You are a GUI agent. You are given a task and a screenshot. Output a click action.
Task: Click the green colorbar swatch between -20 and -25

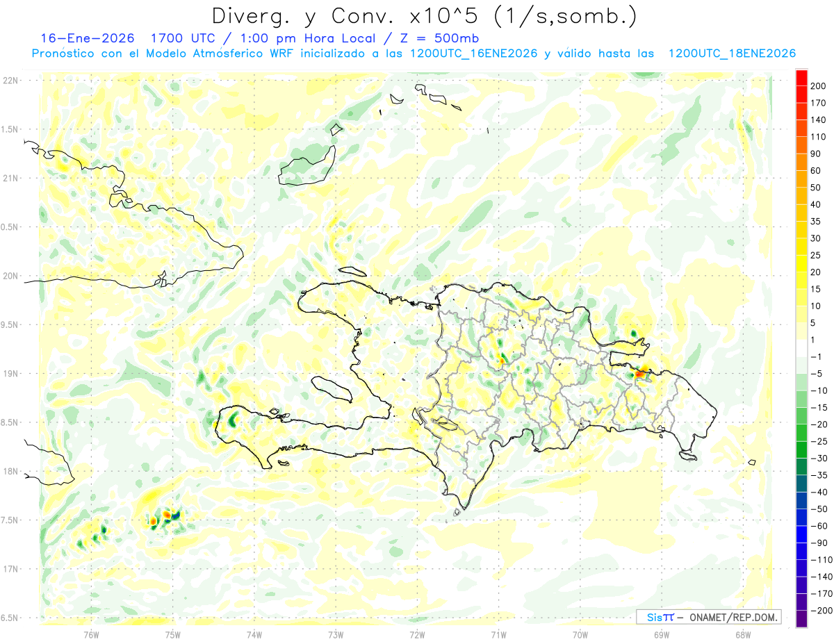[801, 434]
